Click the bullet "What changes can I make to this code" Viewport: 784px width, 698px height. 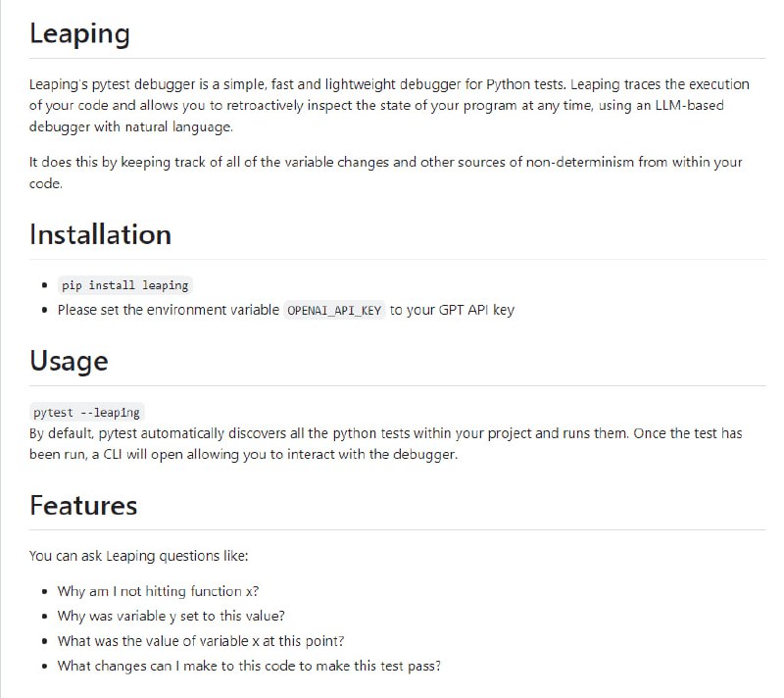click(249, 667)
